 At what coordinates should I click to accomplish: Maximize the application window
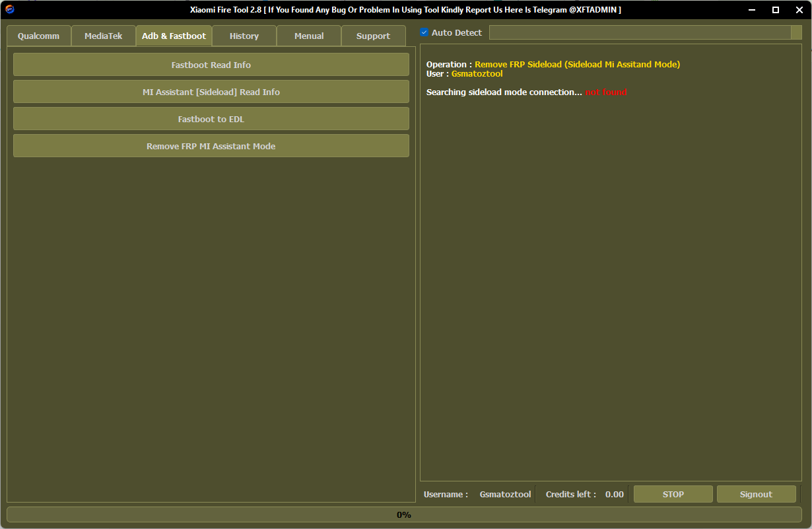pos(776,10)
